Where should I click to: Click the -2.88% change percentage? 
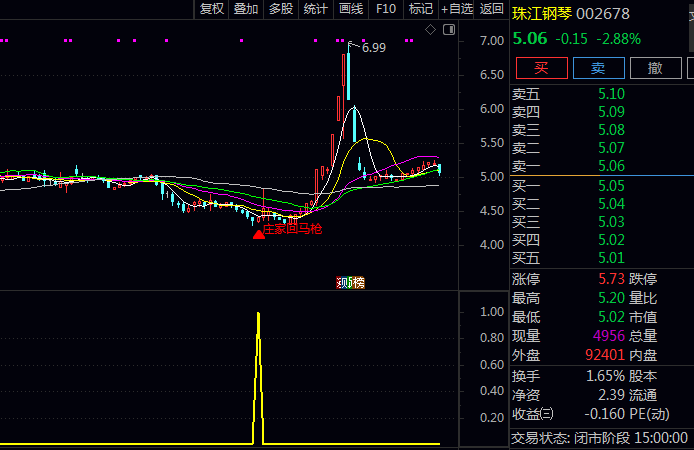[x=618, y=39]
